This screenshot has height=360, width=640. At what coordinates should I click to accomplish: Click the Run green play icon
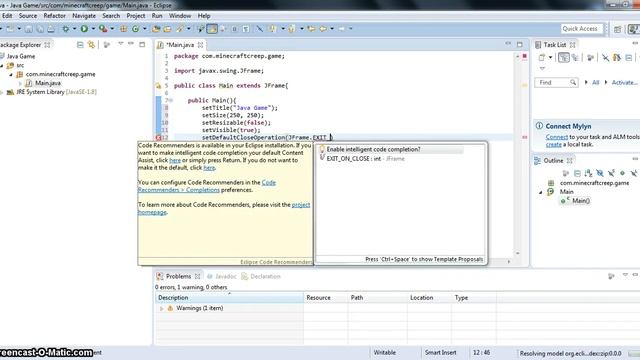(x=84, y=29)
